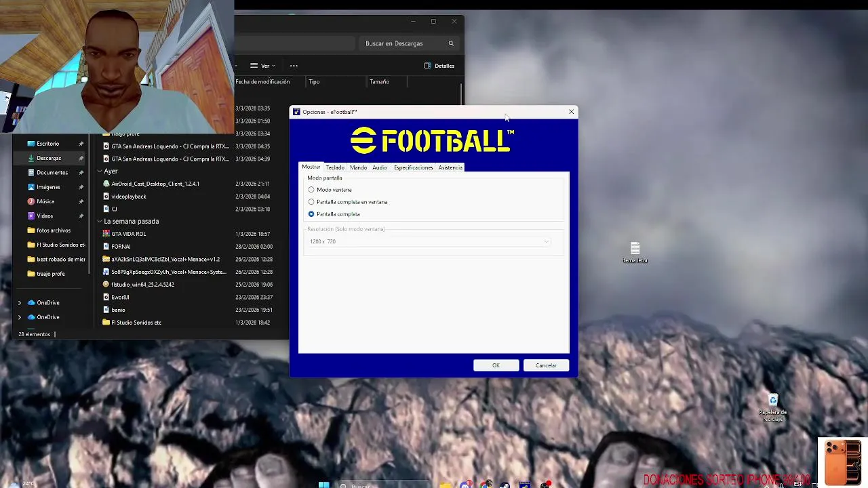
Task: Click the pin icon beside Música
Action: 81,201
